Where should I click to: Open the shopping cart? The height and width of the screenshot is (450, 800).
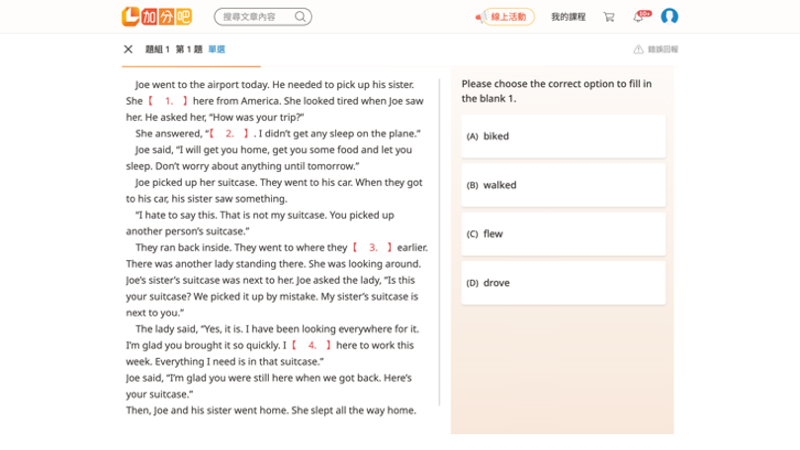coord(609,17)
